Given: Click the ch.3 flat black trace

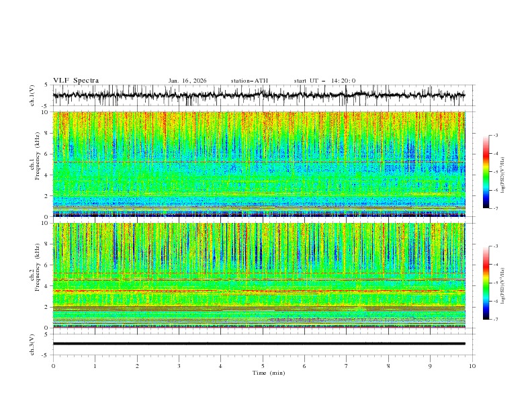Looking at the screenshot, I should tap(259, 344).
